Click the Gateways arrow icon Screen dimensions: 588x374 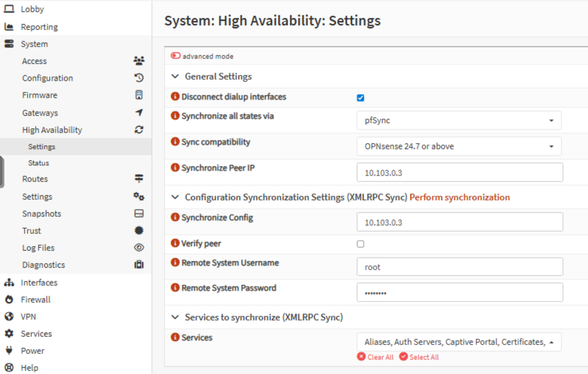[x=139, y=113]
